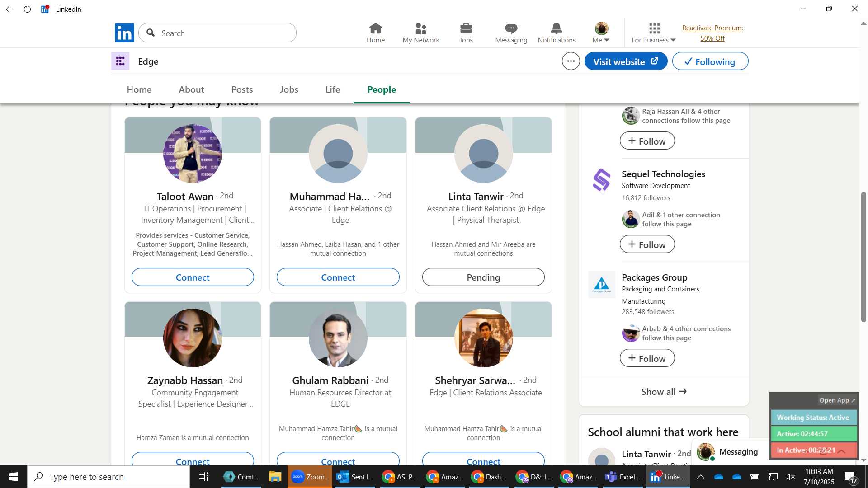868x488 pixels.
Task: Open Packages Group page link
Action: [654, 277]
